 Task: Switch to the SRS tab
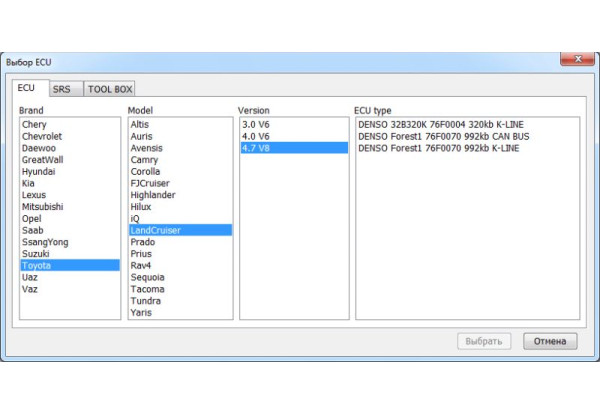(x=62, y=89)
